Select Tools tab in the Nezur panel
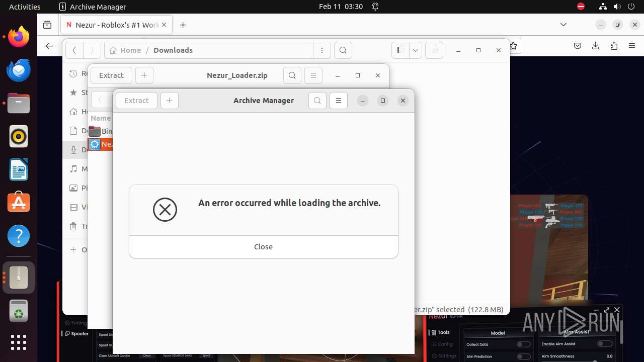This screenshot has width=644, height=362. click(440, 332)
